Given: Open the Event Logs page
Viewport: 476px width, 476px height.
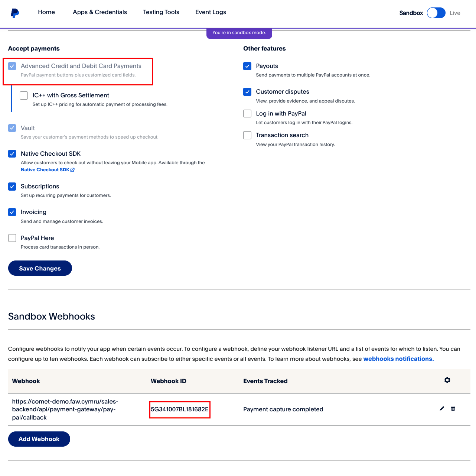Looking at the screenshot, I should pos(211,12).
